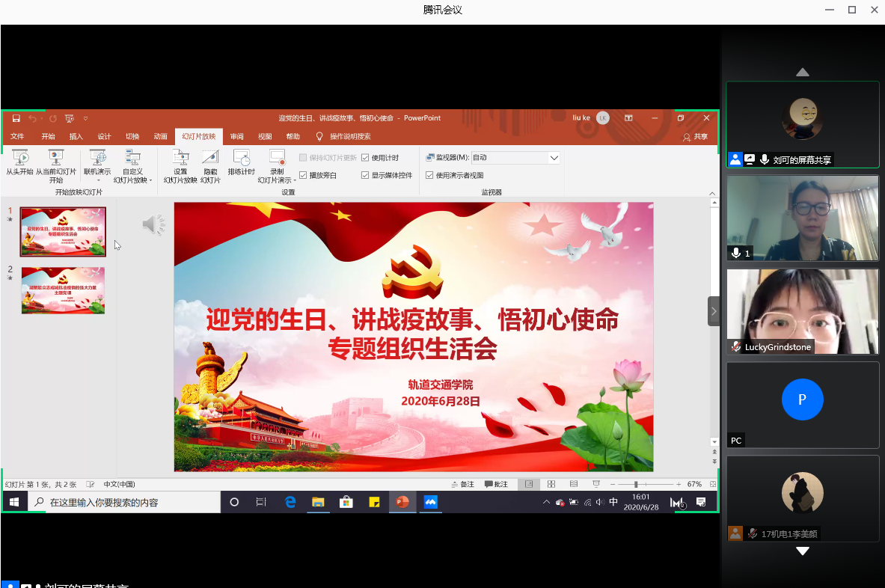Open the 监视器 monitor dropdown

click(554, 158)
